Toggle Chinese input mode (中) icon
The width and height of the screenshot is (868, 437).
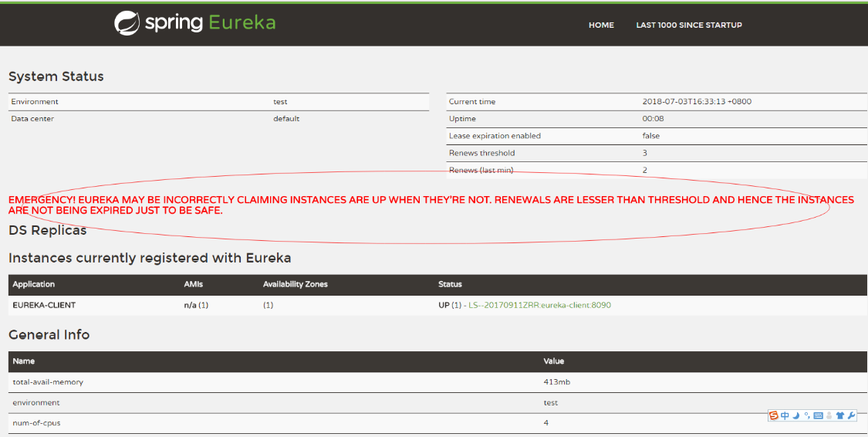[785, 415]
